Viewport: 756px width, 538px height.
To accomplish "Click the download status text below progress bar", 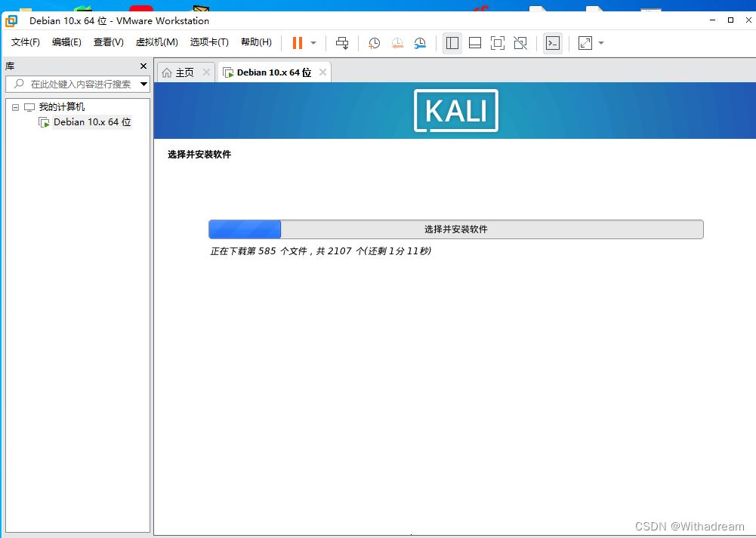I will pyautogui.click(x=321, y=251).
